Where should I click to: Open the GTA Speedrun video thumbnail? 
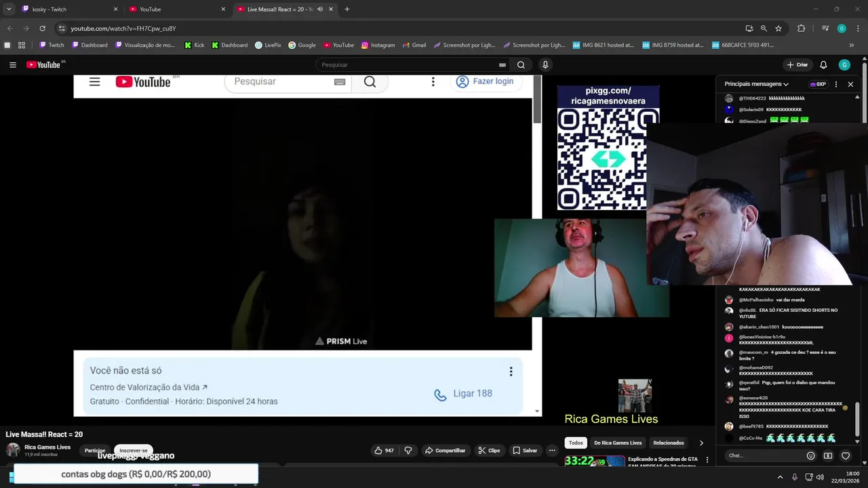click(595, 461)
